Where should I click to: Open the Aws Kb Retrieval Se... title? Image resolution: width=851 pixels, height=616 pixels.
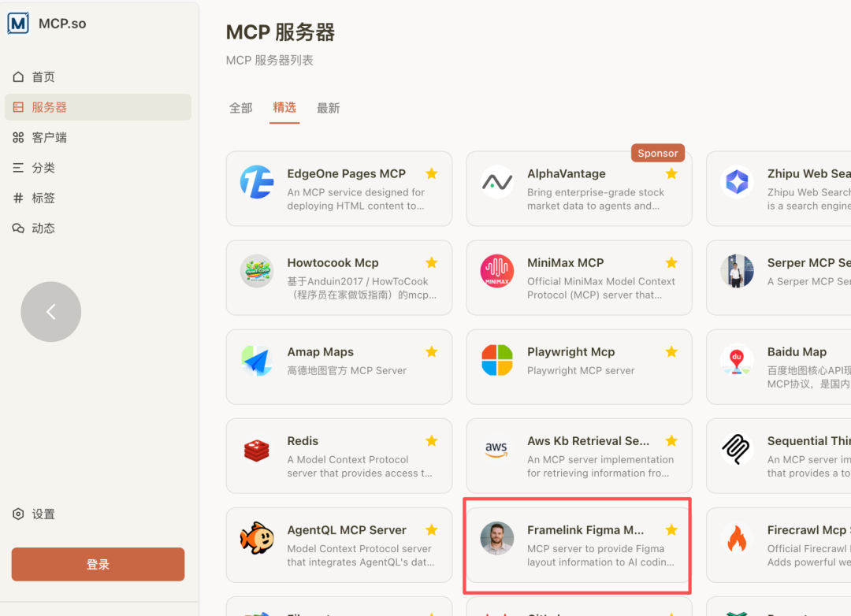coord(588,440)
